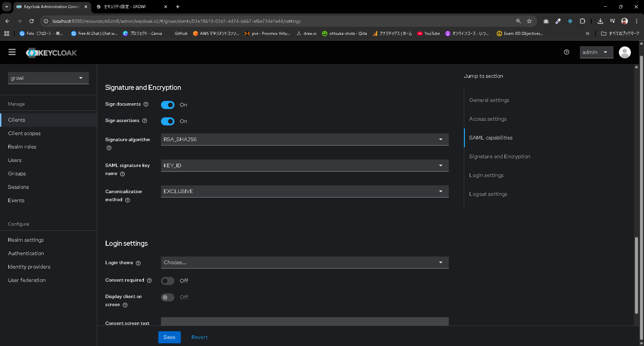Open the Login theme Choose dropdown
The image size is (644, 346).
[x=305, y=263]
